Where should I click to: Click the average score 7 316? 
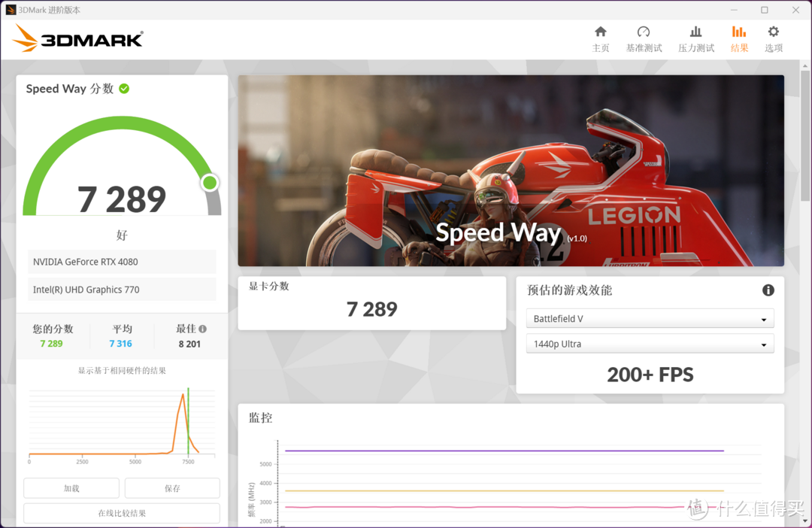[120, 344]
